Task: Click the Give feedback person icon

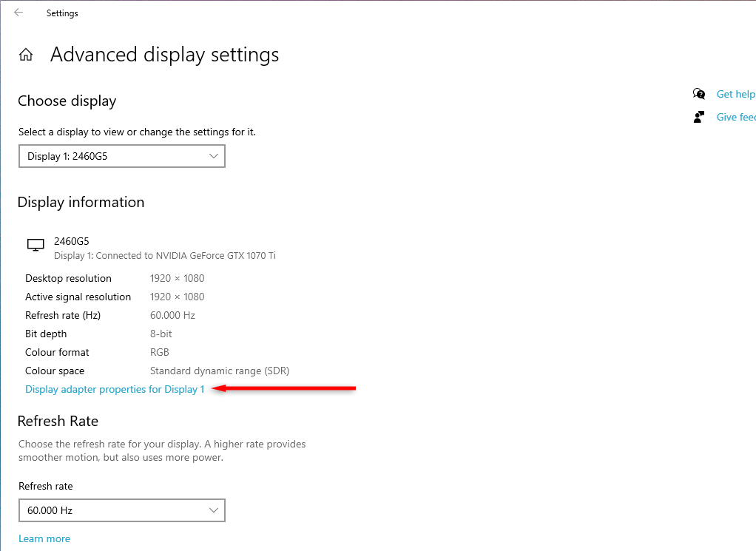Action: click(x=699, y=117)
